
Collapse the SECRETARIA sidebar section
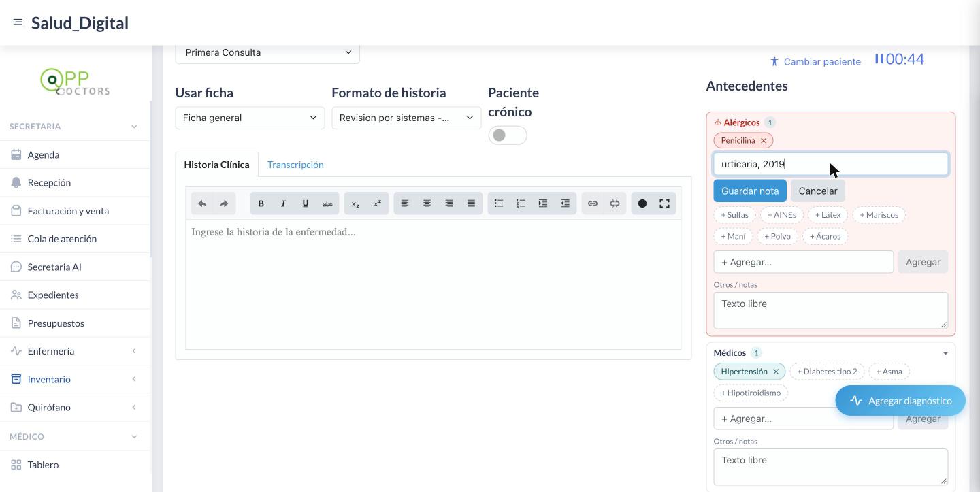pyautogui.click(x=134, y=127)
